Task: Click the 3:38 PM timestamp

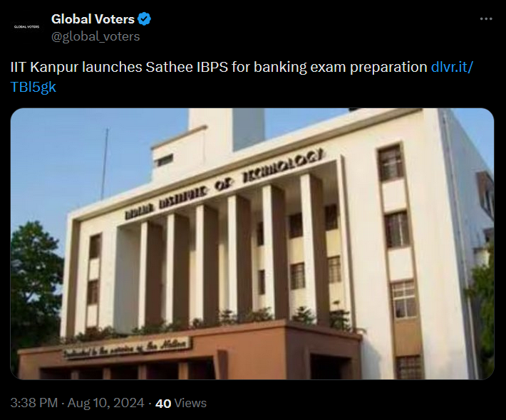Action: [34, 403]
